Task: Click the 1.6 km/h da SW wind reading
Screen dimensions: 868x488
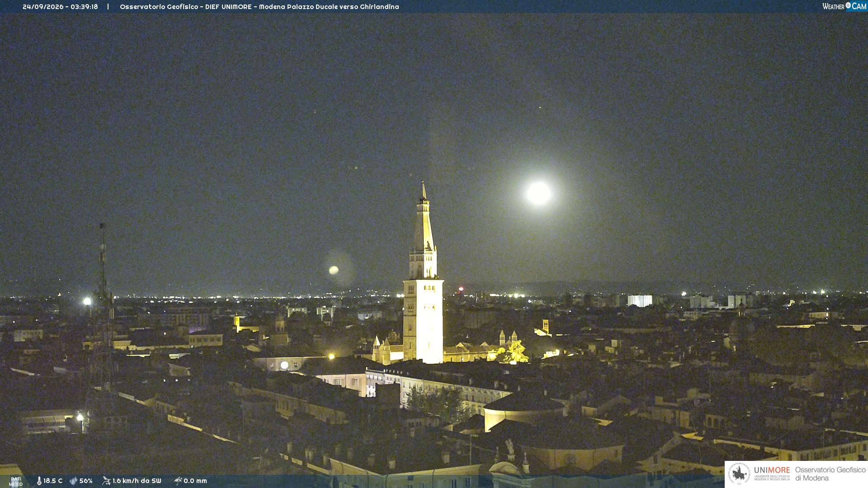Action: [137, 481]
